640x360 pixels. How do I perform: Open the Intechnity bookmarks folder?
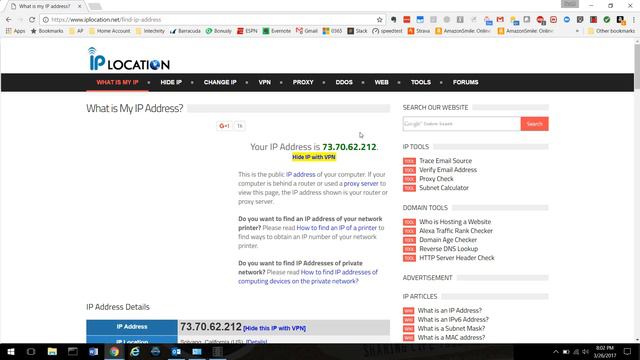tap(150, 31)
